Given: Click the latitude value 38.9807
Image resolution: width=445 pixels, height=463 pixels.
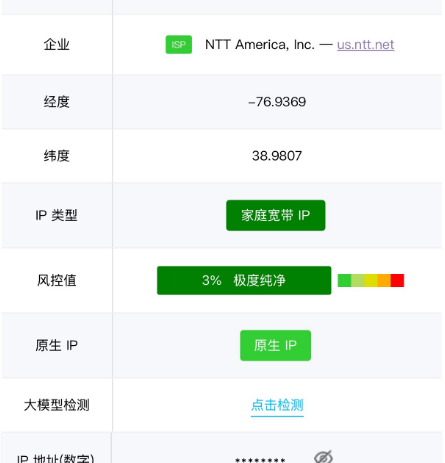Looking at the screenshot, I should click(277, 156).
